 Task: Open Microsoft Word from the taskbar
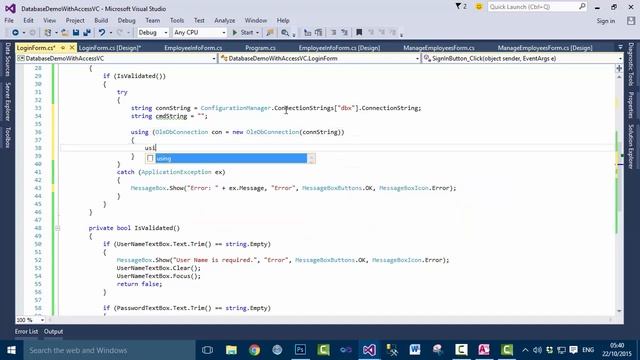415,350
